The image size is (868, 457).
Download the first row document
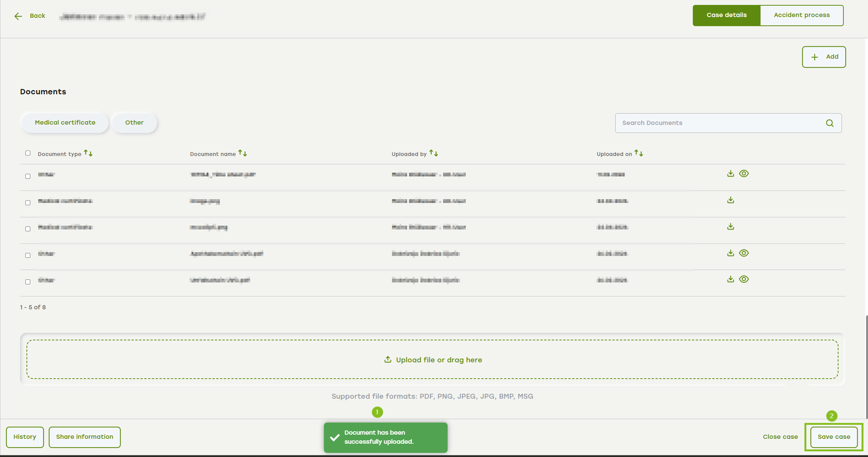730,173
